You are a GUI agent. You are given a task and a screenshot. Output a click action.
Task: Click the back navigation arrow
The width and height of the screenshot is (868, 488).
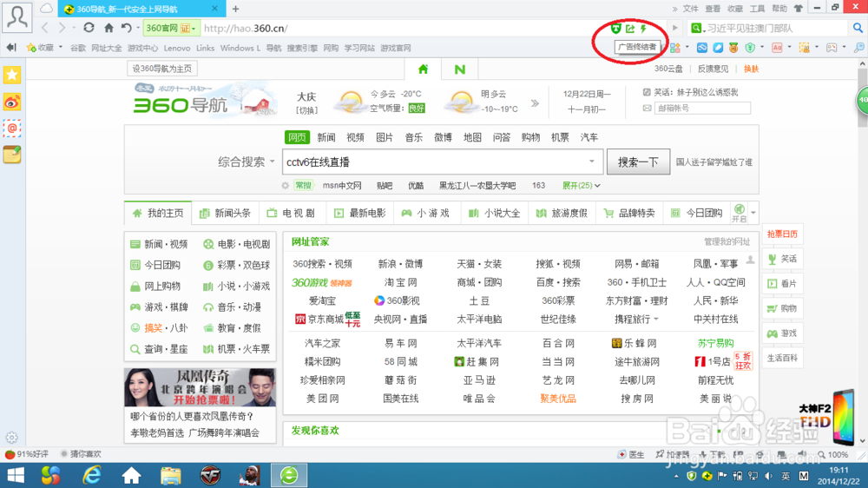(x=45, y=28)
